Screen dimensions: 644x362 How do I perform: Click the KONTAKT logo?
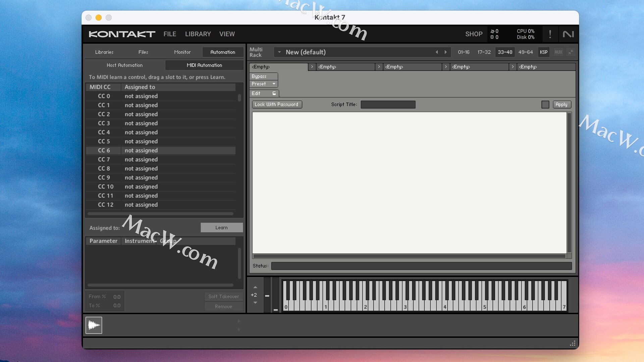122,34
